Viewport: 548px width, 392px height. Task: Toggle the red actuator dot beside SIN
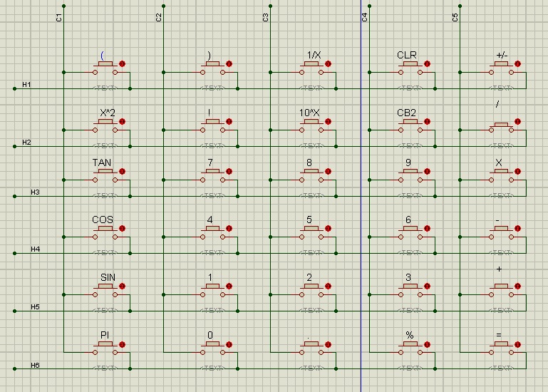pyautogui.click(x=122, y=286)
